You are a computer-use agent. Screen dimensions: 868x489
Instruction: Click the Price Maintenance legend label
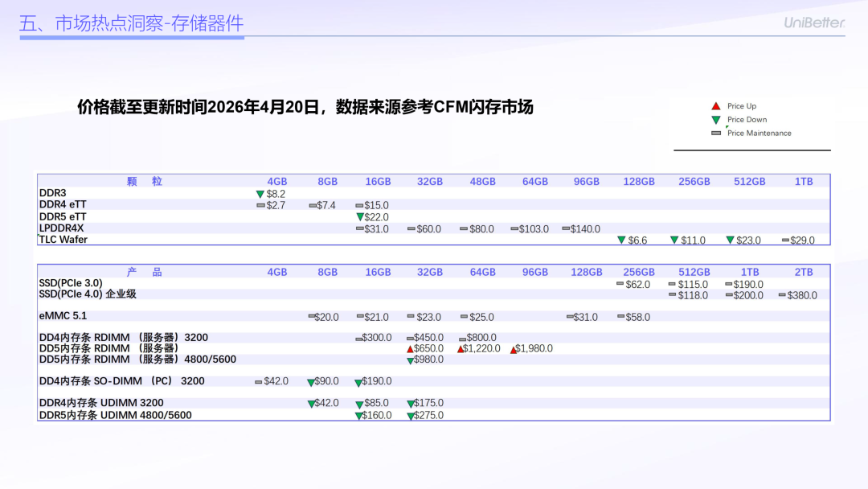pos(759,133)
